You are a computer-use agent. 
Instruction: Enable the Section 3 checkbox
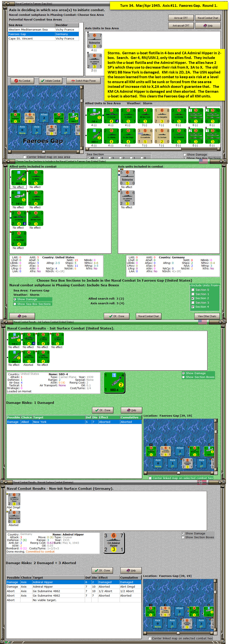click(193, 303)
